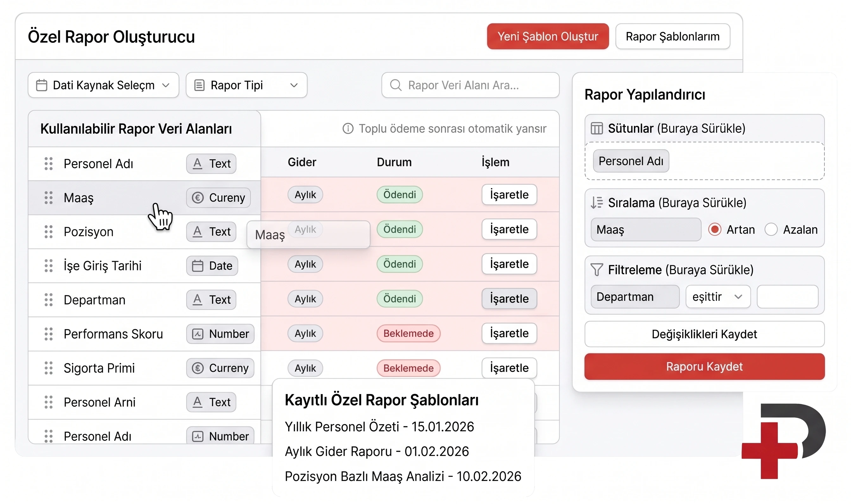Click the Departman filter chip
The width and height of the screenshot is (851, 504).
pyautogui.click(x=635, y=297)
